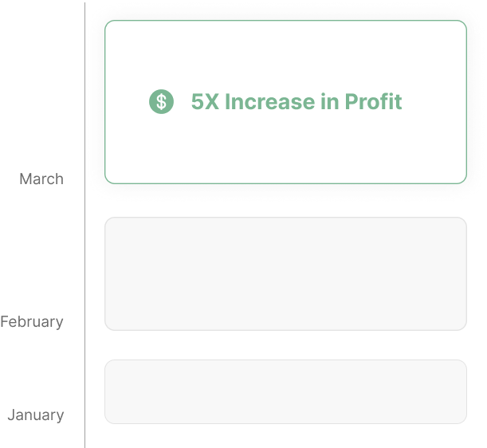Click the white gap between March card and February bar
487x448 pixels.
tap(285, 201)
